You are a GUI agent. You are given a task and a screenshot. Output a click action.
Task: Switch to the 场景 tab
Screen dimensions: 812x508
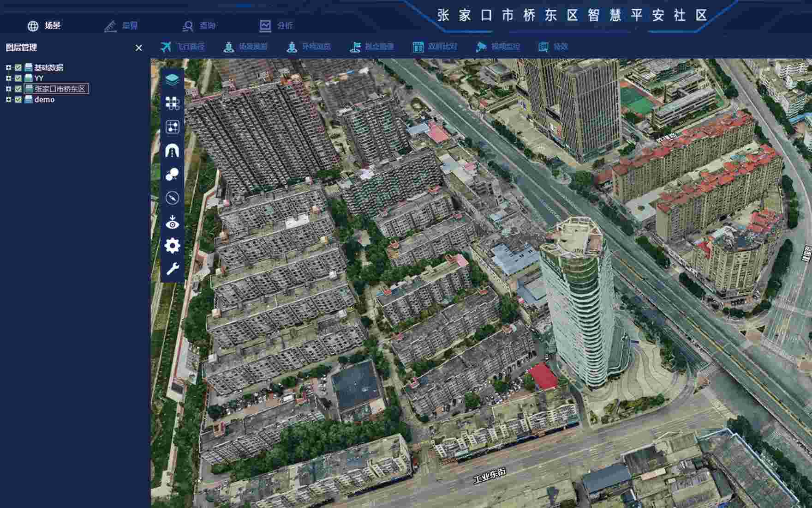(44, 26)
